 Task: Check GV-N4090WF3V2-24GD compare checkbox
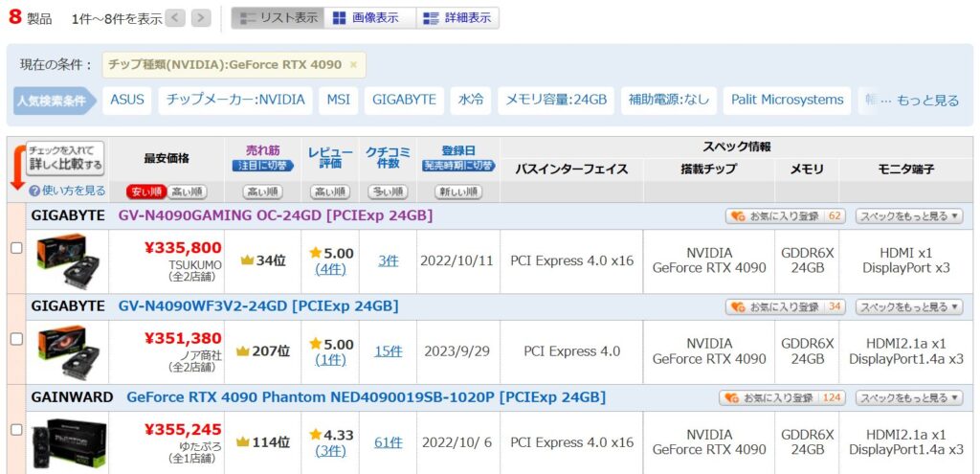[16, 339]
